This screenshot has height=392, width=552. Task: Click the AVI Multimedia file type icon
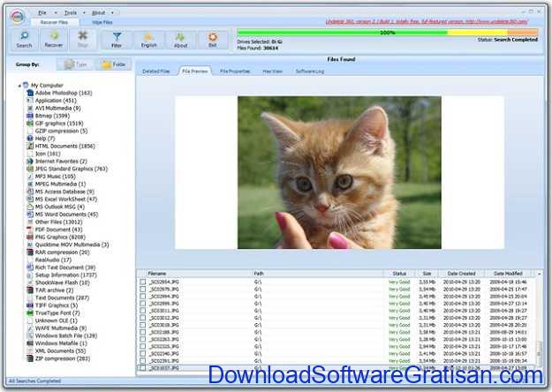30,108
